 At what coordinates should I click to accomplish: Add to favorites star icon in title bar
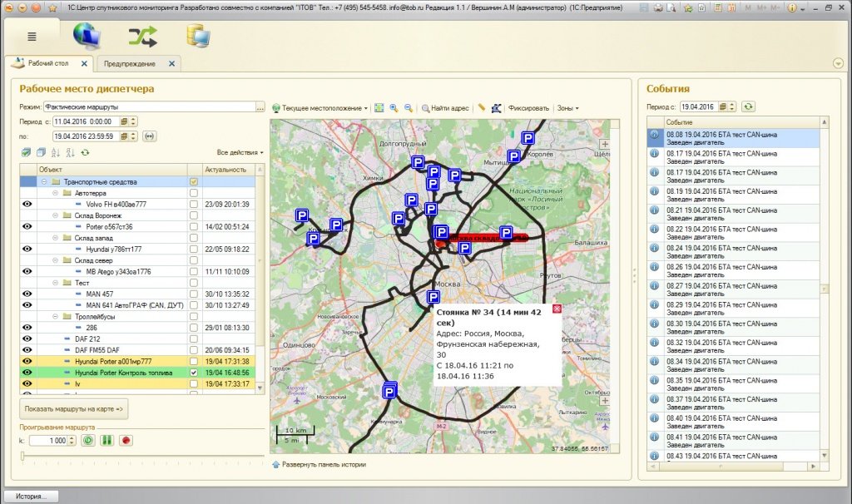tap(688, 8)
